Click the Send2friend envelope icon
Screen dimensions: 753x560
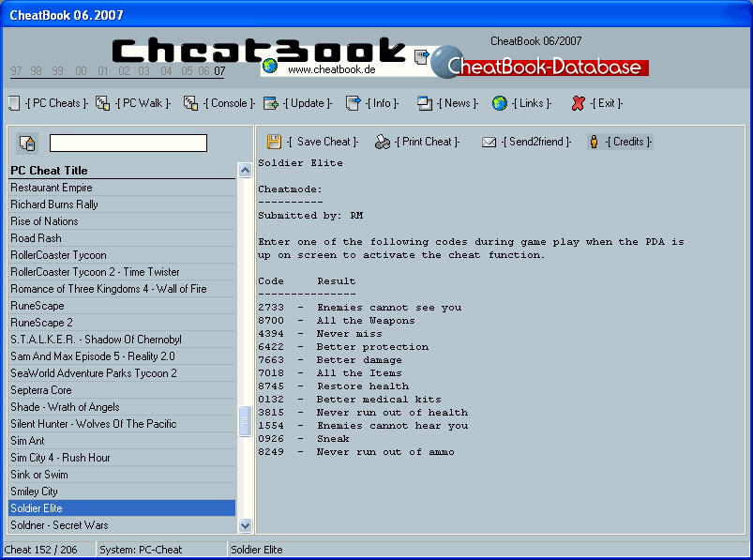[x=489, y=143]
